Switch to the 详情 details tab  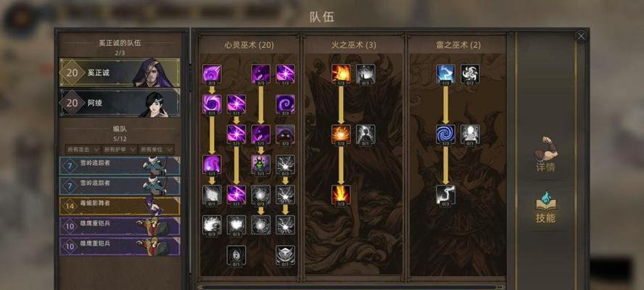tap(546, 155)
